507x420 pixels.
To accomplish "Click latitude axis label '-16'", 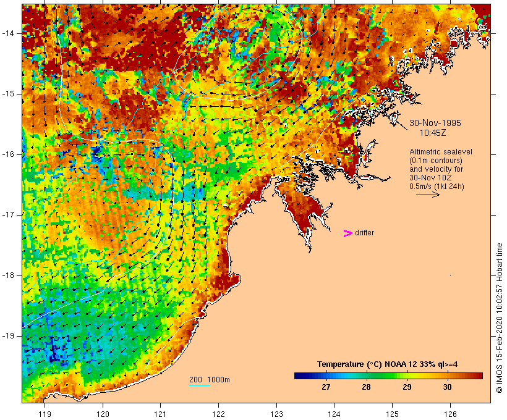I will tap(7, 154).
